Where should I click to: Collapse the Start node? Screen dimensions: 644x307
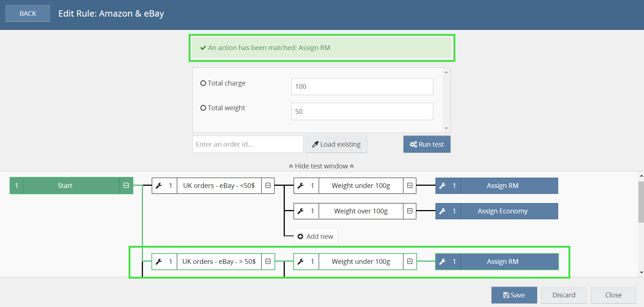(x=126, y=186)
